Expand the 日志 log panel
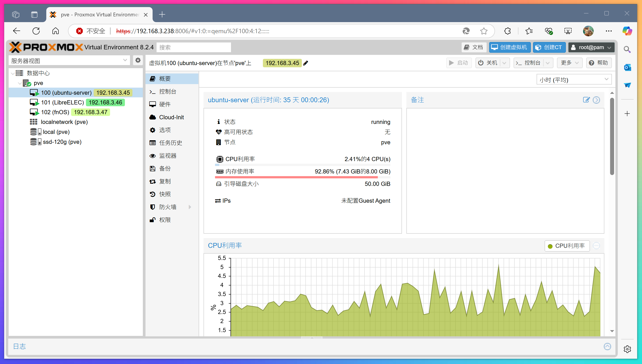 coord(607,346)
